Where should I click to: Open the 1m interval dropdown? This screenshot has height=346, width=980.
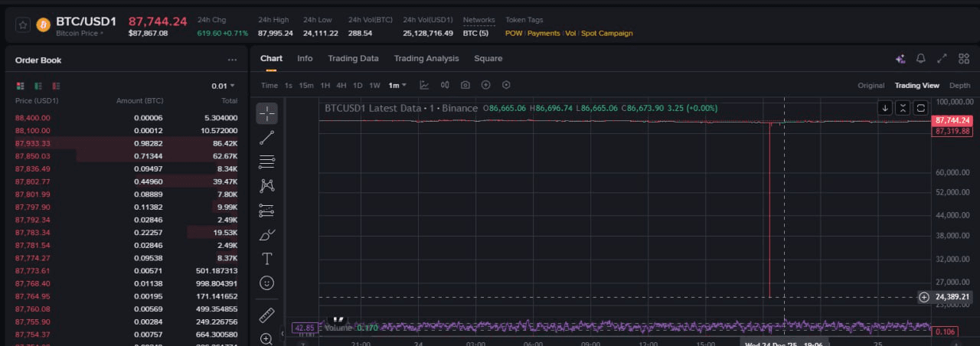[x=397, y=85]
